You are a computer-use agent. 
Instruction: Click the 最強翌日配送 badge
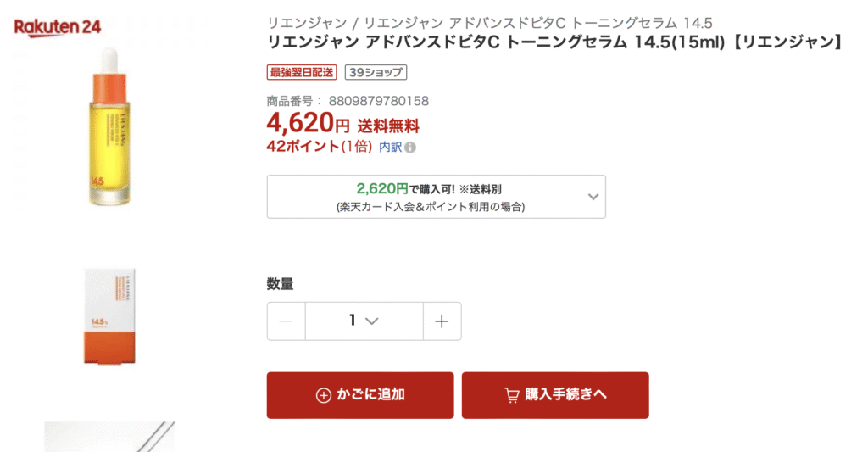[x=302, y=72]
